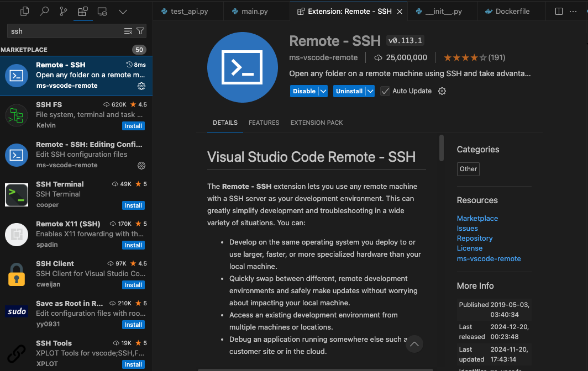Open the Repository resource link
This screenshot has width=588, height=371.
[475, 239]
